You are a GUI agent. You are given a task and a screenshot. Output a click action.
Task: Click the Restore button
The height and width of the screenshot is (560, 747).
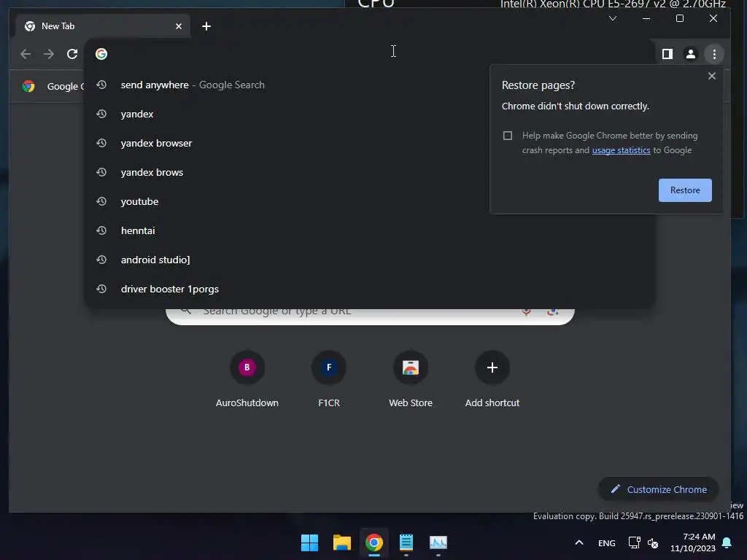coord(685,190)
